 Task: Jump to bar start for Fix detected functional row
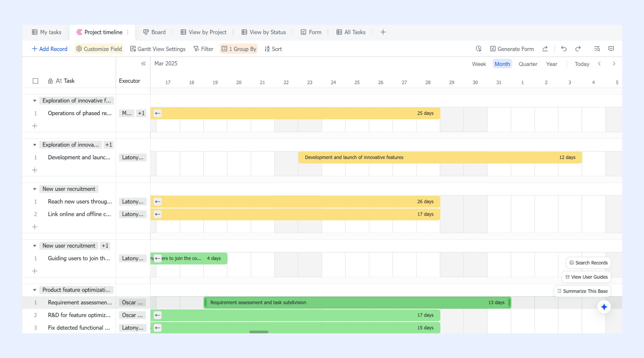[x=158, y=328]
